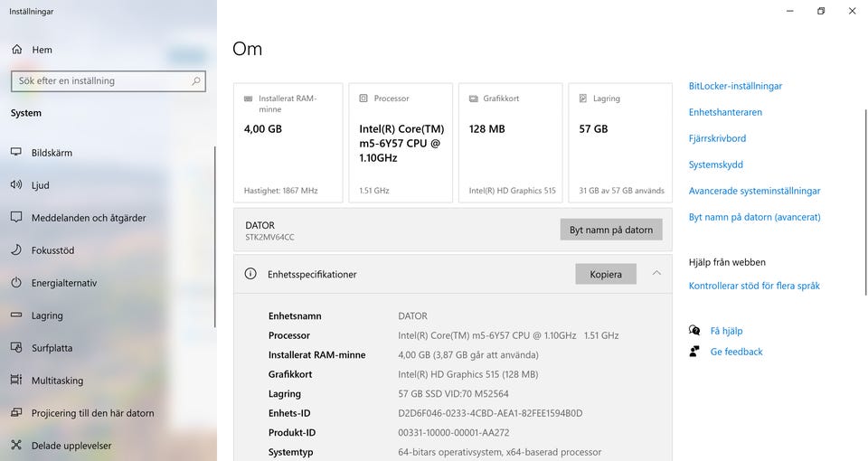Select Fokusstöd moon icon
The height and width of the screenshot is (461, 868).
pos(16,250)
